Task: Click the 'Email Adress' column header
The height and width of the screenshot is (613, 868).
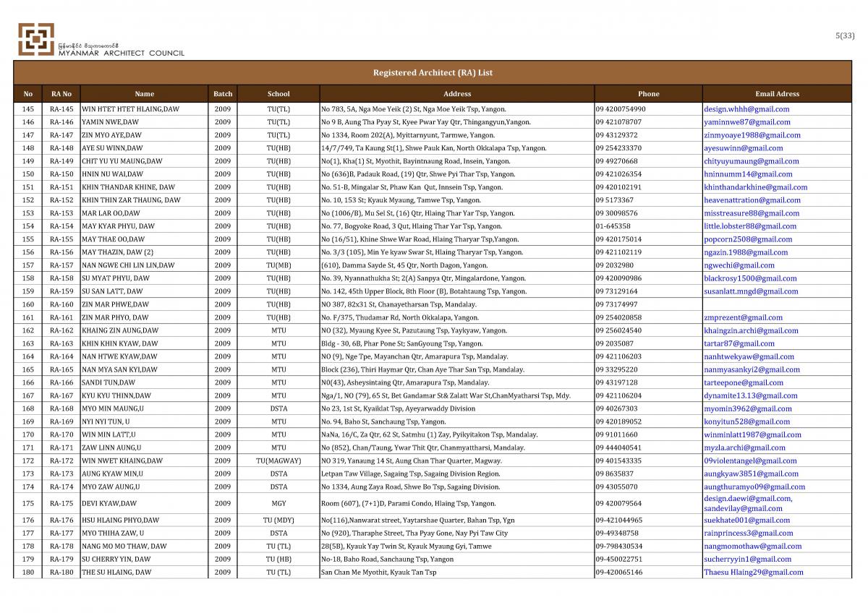Action: coord(777,94)
